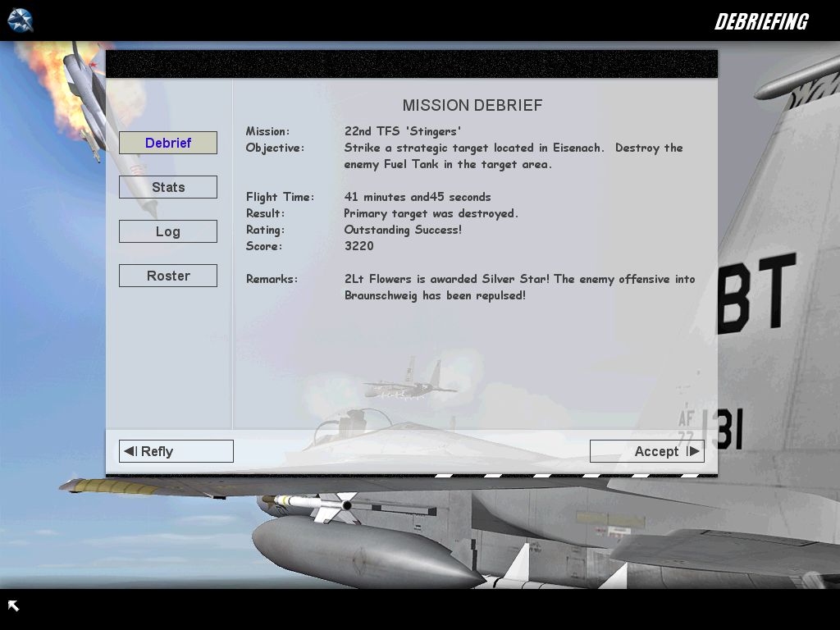Click the "Objective:" label

(275, 148)
